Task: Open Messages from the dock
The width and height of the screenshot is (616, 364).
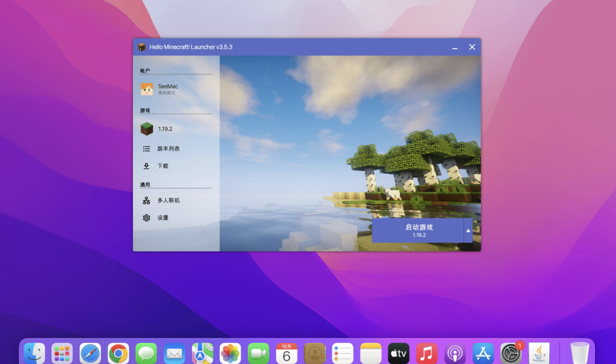Action: pos(146,353)
